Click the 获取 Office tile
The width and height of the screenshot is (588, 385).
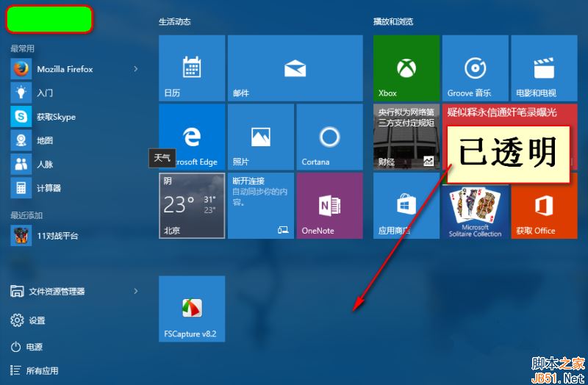coord(544,211)
